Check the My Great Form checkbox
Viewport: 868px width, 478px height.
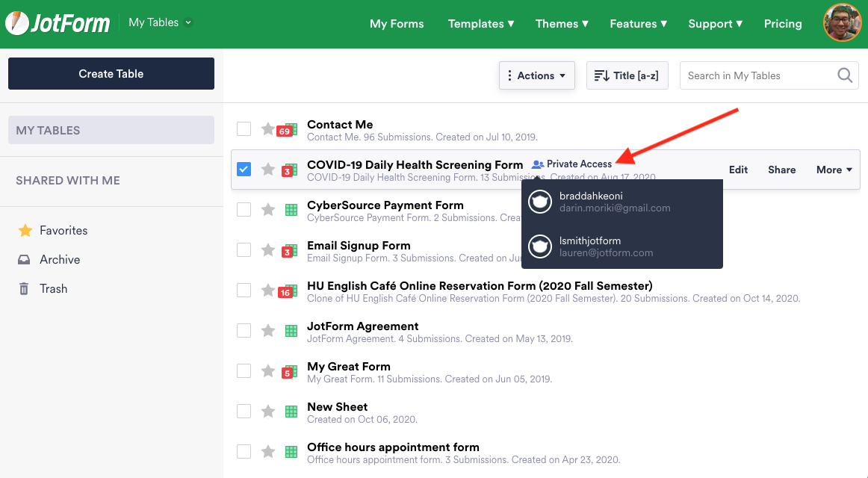coord(244,371)
